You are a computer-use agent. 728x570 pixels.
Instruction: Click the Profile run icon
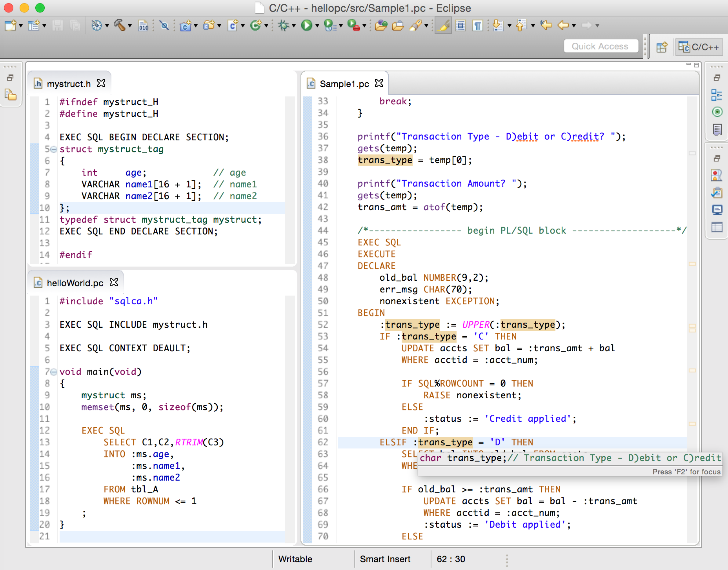330,25
